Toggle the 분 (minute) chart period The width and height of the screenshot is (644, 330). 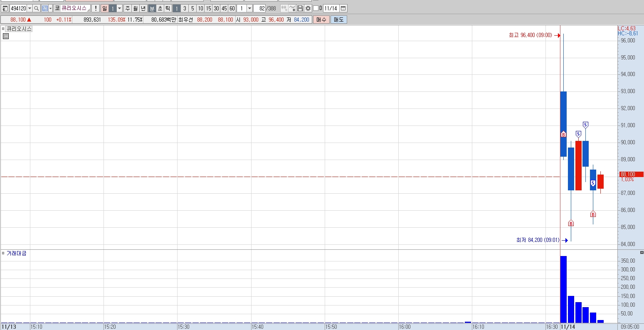(x=152, y=8)
